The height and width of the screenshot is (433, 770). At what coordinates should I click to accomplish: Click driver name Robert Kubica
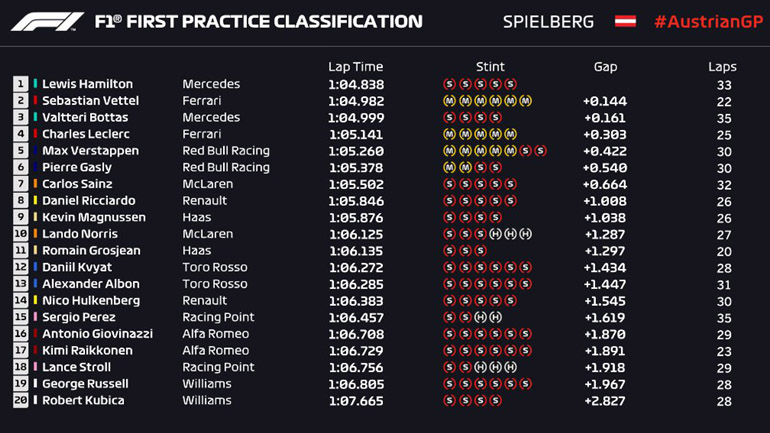[x=83, y=400]
